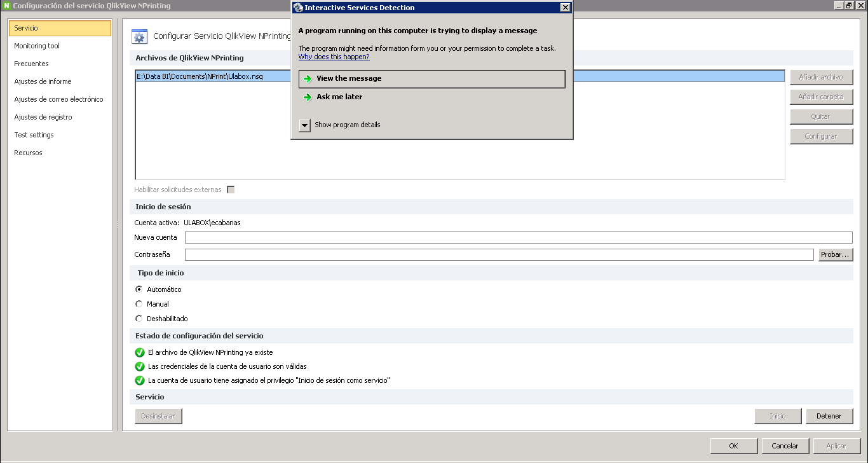Click the green arrow icon beside Ask me later
868x463 pixels.
point(308,97)
